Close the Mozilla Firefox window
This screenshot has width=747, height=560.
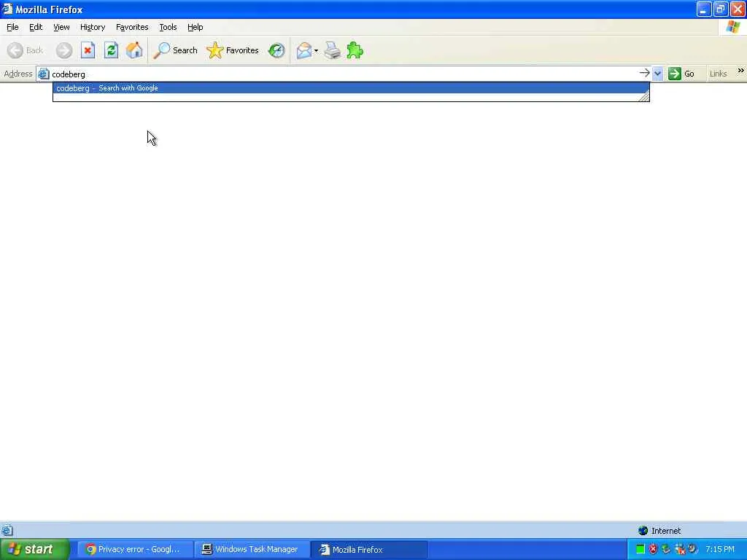point(738,9)
